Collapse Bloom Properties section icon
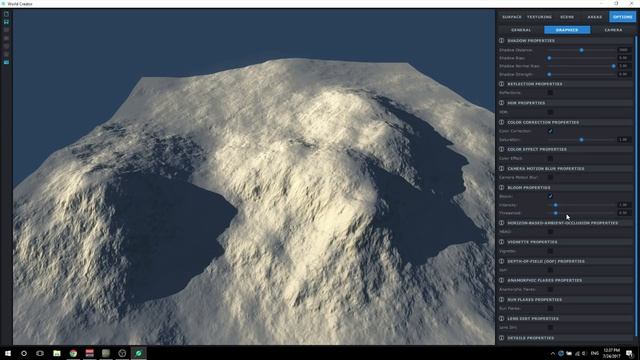The image size is (640, 360). click(502, 188)
